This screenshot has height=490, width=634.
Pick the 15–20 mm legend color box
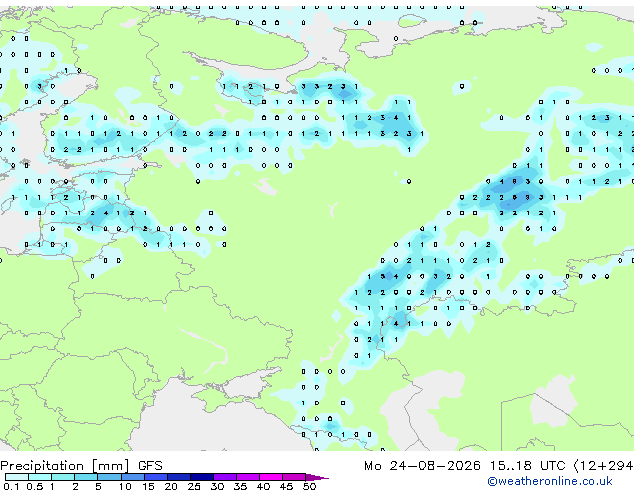(156, 477)
